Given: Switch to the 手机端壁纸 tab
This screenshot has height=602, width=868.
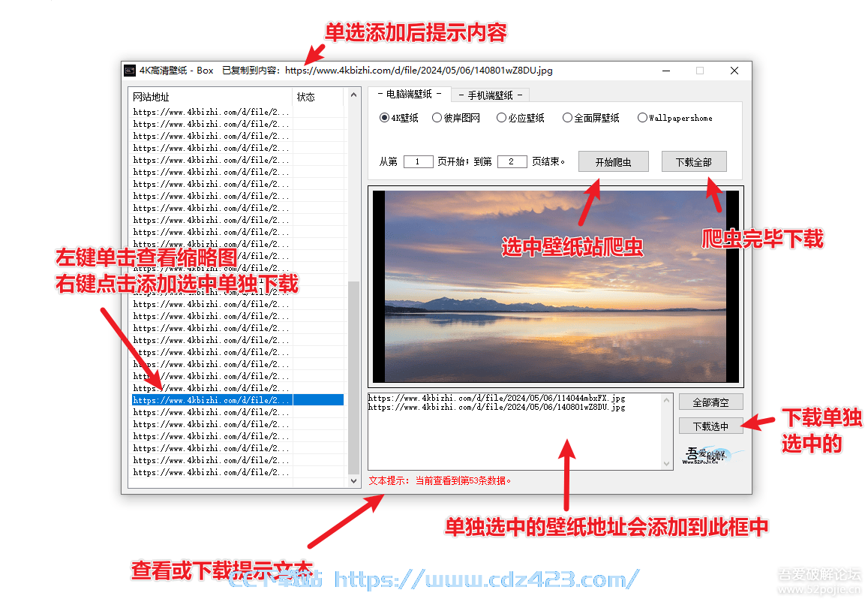Looking at the screenshot, I should coord(491,95).
